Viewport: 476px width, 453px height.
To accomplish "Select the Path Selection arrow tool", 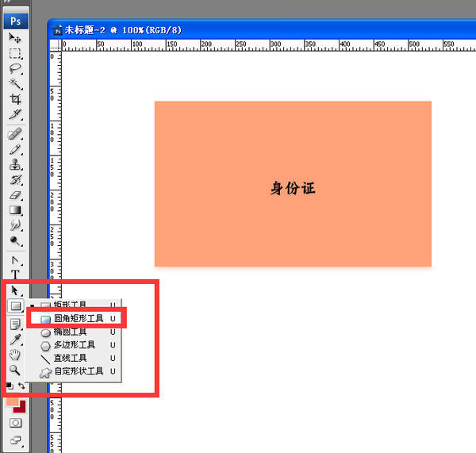I will click(x=15, y=290).
